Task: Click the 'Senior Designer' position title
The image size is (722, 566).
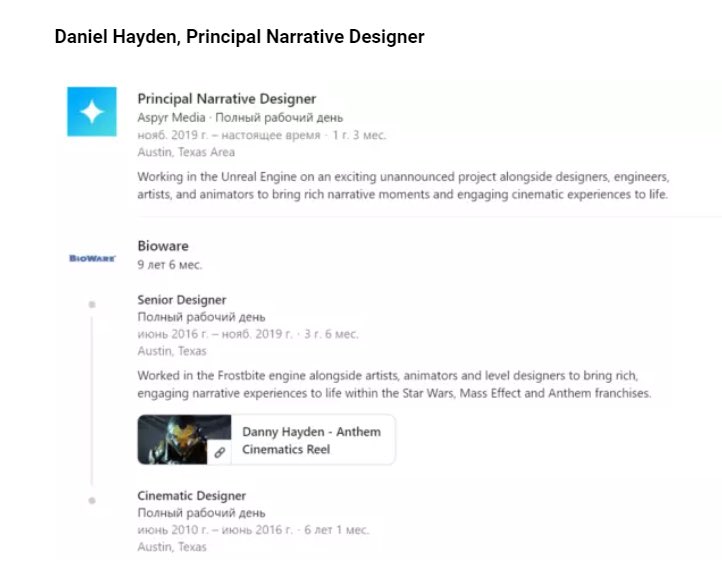Action: pos(181,300)
